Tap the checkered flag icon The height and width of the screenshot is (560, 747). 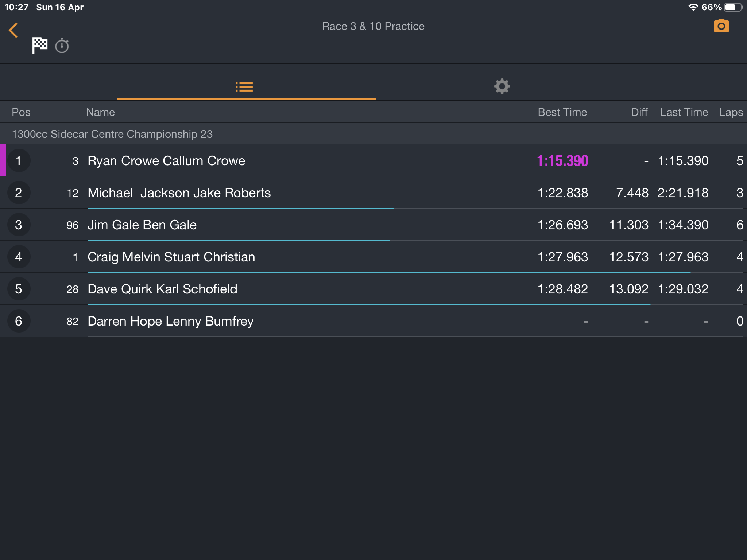point(39,45)
